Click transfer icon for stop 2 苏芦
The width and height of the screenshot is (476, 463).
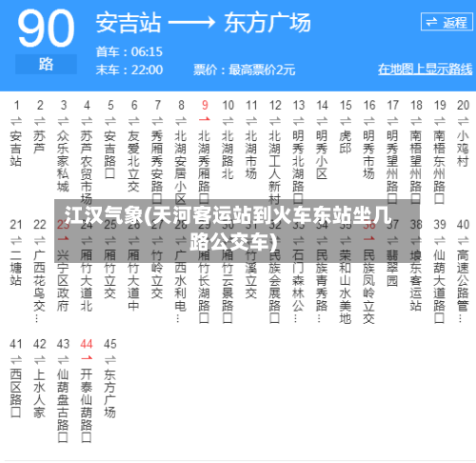pyautogui.click(x=40, y=121)
